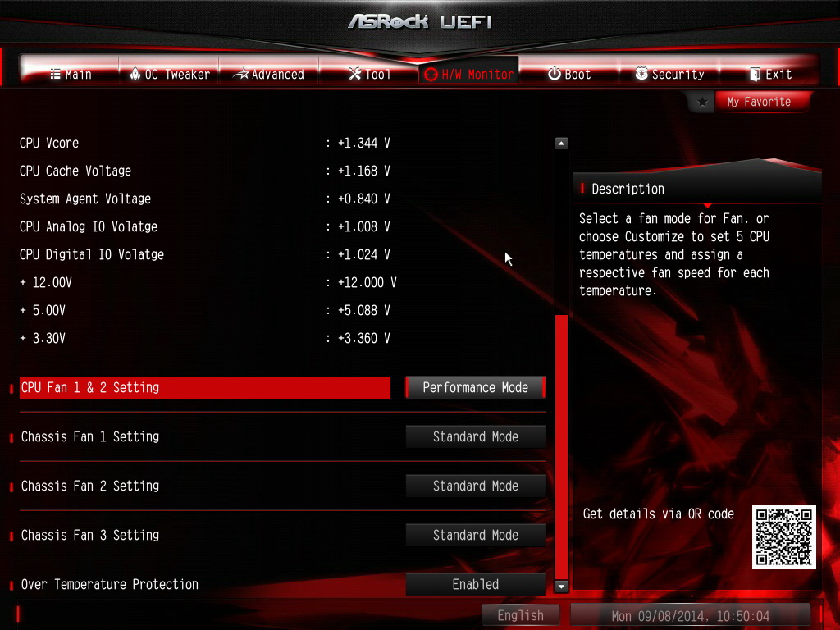Click the scroll down arrow
This screenshot has height=630, width=840.
(x=561, y=587)
